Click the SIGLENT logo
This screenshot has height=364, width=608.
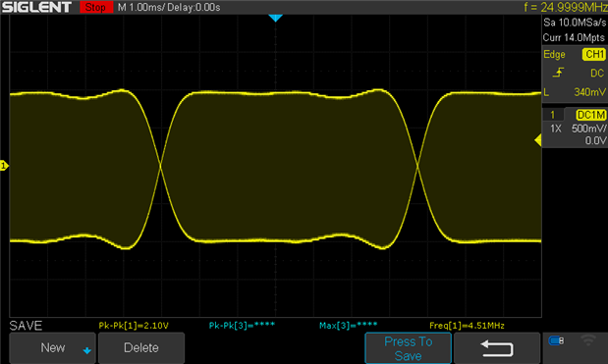(x=37, y=7)
